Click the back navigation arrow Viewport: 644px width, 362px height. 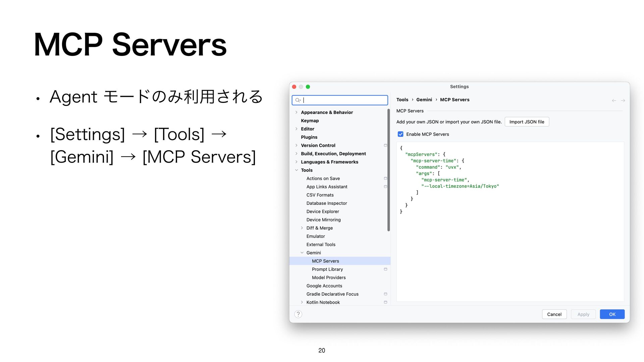pyautogui.click(x=614, y=100)
